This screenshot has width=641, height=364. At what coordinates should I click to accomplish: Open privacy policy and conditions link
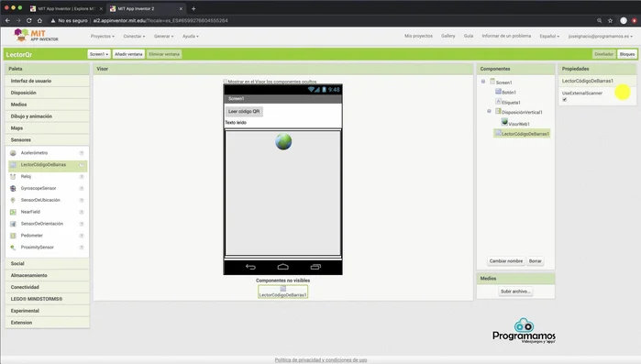[321, 360]
